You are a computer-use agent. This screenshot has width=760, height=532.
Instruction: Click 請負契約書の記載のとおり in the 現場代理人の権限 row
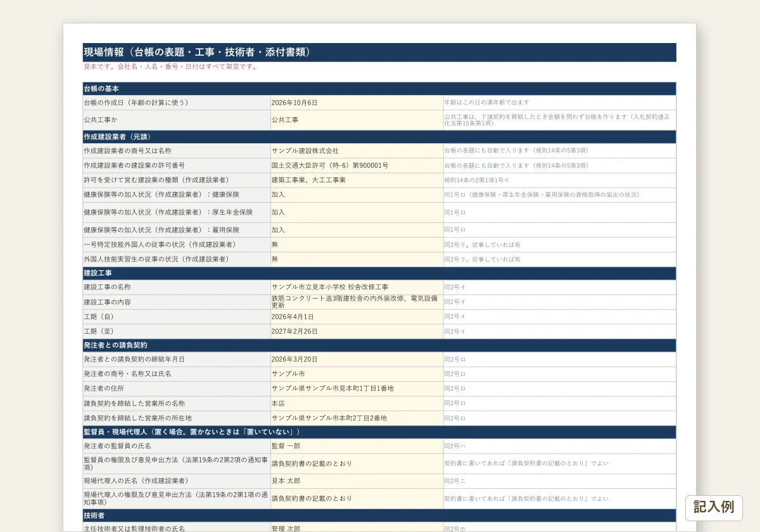pyautogui.click(x=357, y=498)
